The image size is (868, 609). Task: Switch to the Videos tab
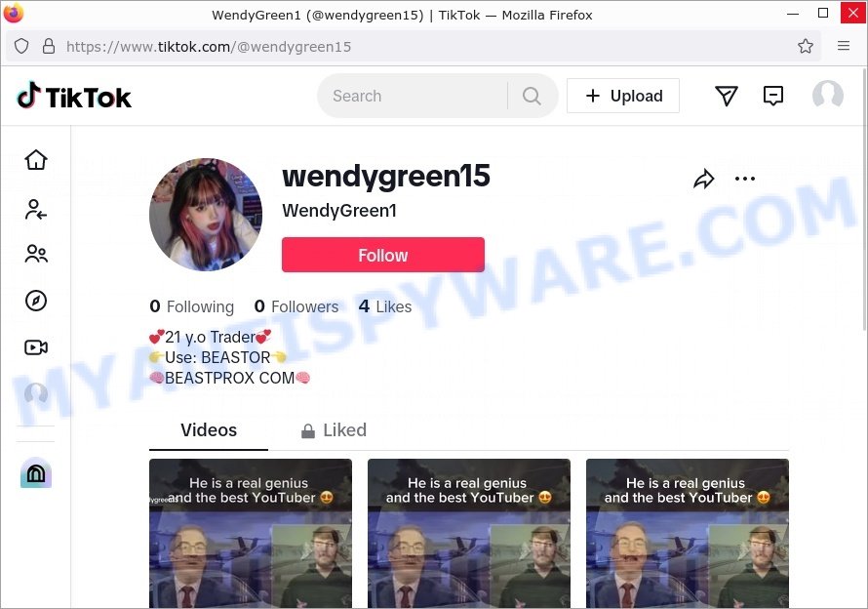[209, 430]
